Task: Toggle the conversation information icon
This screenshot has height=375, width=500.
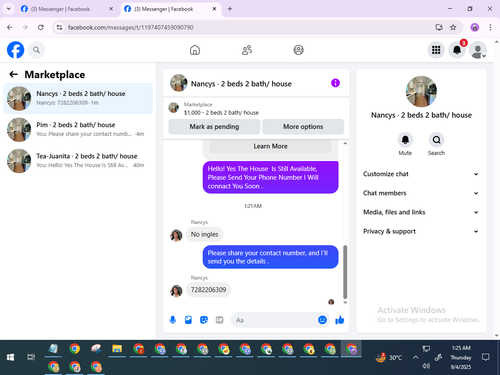Action: coord(335,83)
